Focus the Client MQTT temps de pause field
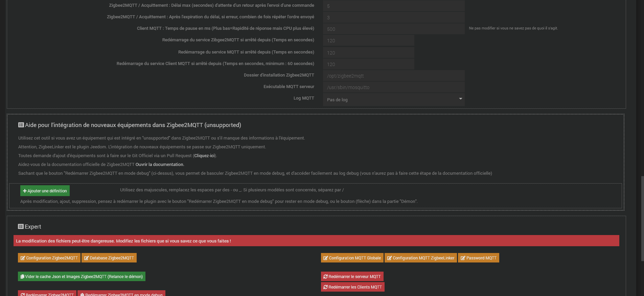644x296 pixels. 394,29
